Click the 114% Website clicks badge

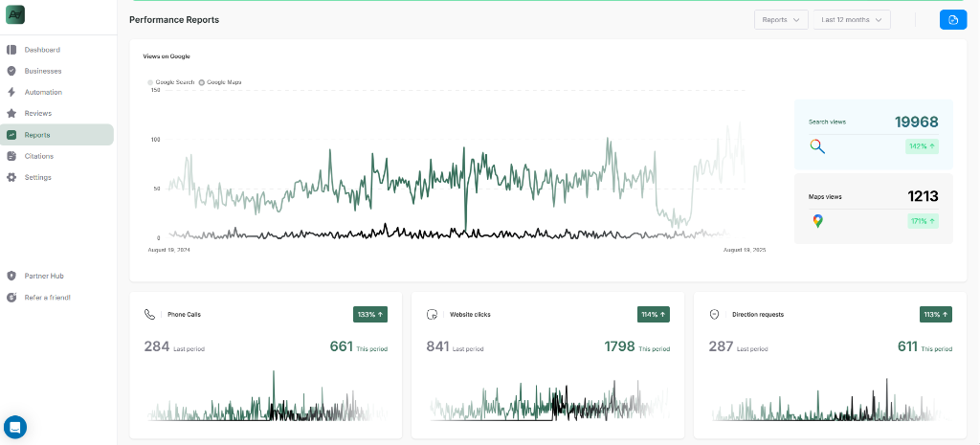click(653, 315)
